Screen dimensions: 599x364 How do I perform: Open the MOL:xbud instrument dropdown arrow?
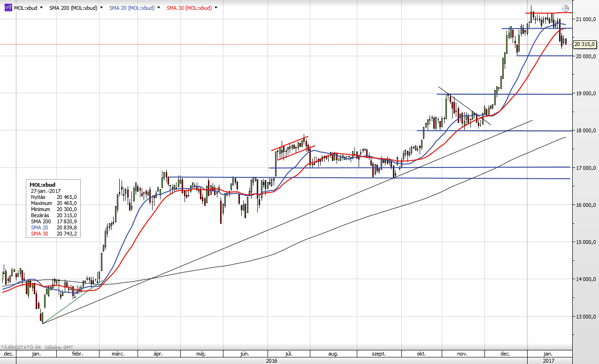click(x=42, y=8)
